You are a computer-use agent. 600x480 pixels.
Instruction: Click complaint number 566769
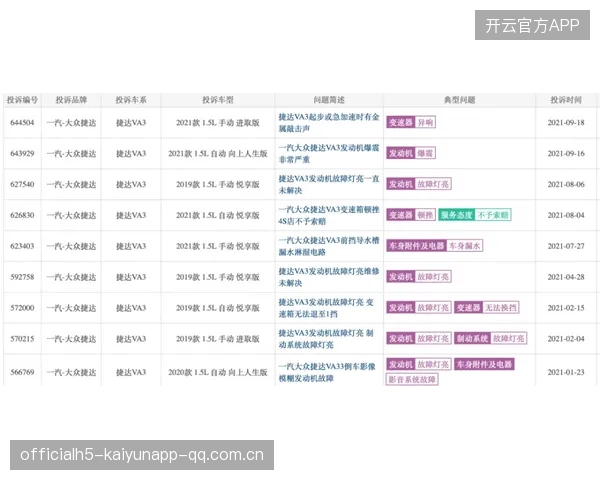pos(22,372)
